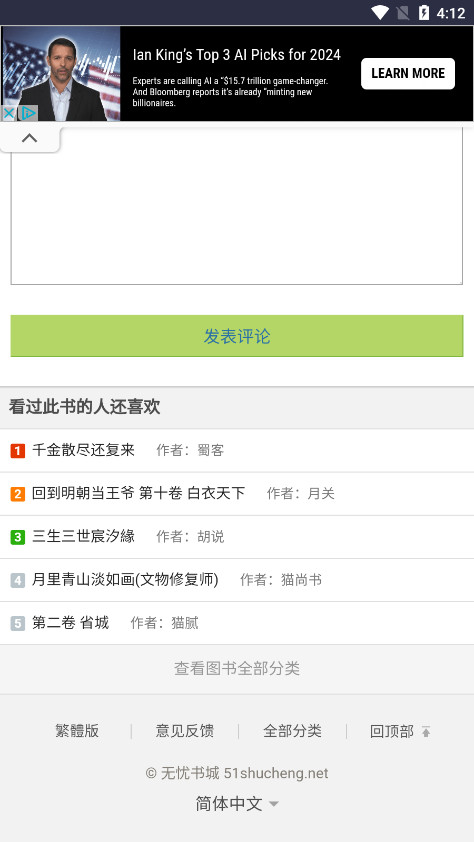Open book 千金散尽还复来
This screenshot has width=474, height=842.
click(83, 450)
